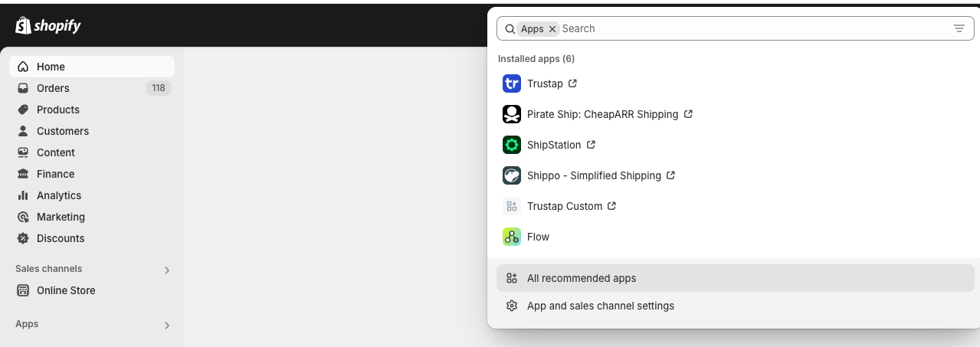This screenshot has height=347, width=980.
Task: Select All recommended apps
Action: point(582,278)
